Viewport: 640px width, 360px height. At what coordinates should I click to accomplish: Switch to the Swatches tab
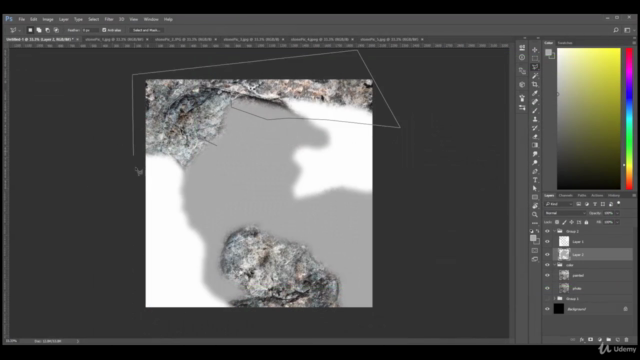(x=565, y=43)
